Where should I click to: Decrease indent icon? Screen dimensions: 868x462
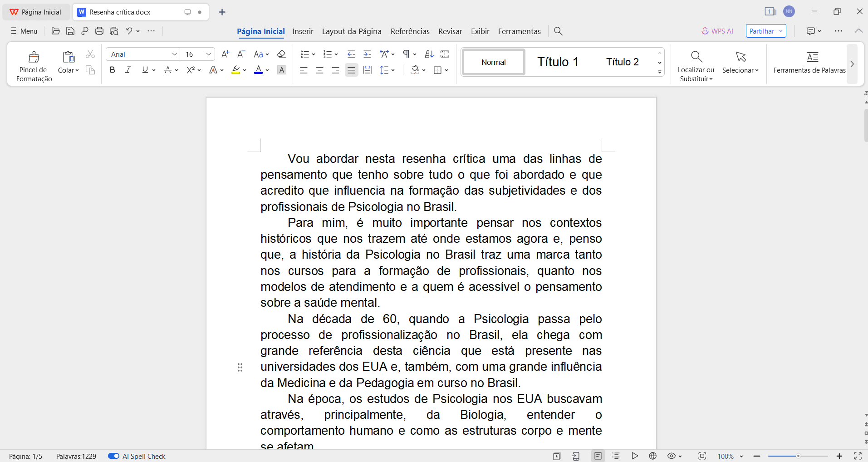click(351, 54)
